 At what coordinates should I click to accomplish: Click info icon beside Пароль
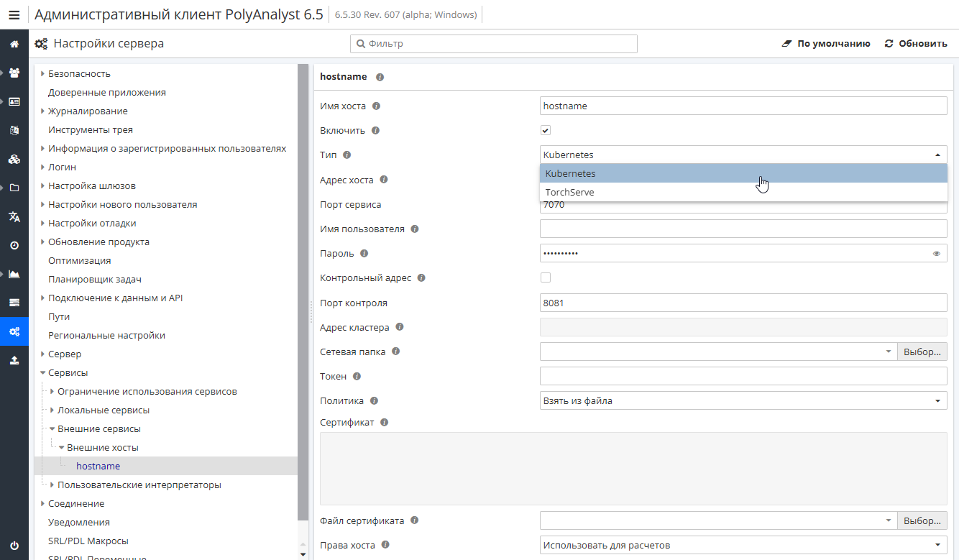364,254
